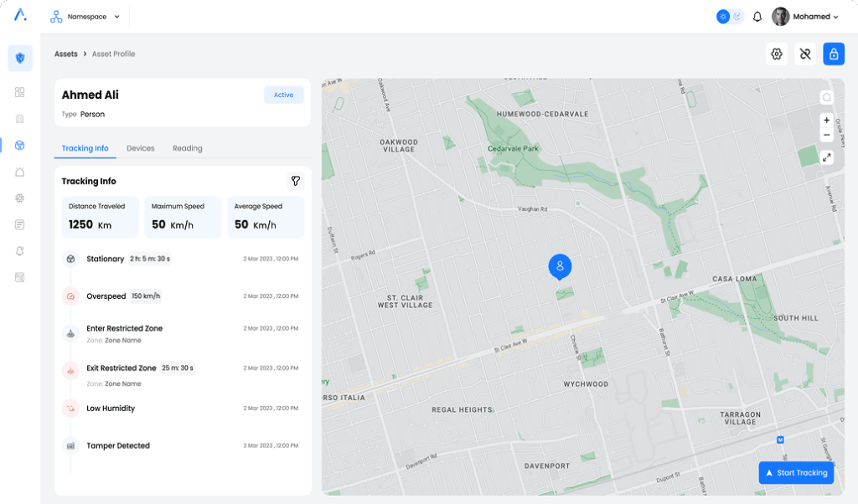Switch to dark mode moon toggle
Screen dimensions: 858x504
coord(737,17)
